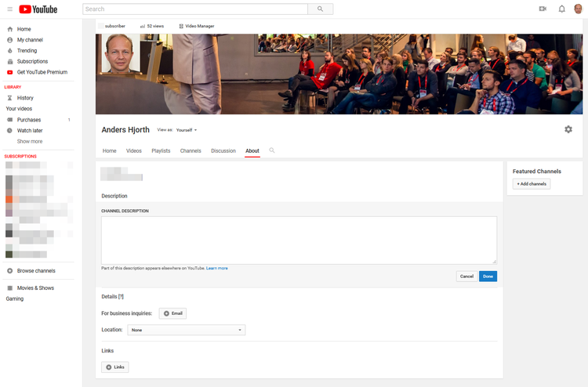The image size is (588, 387).
Task: Open the notifications bell
Action: (562, 9)
